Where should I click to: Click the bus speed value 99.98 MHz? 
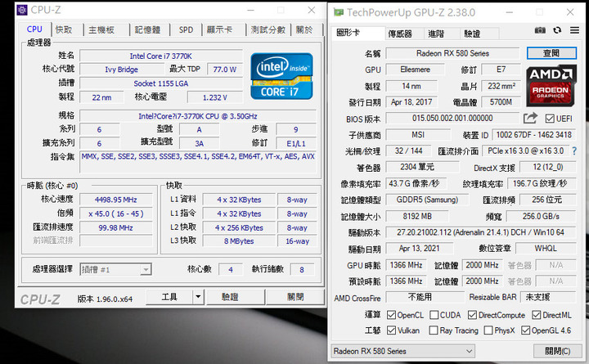point(115,227)
